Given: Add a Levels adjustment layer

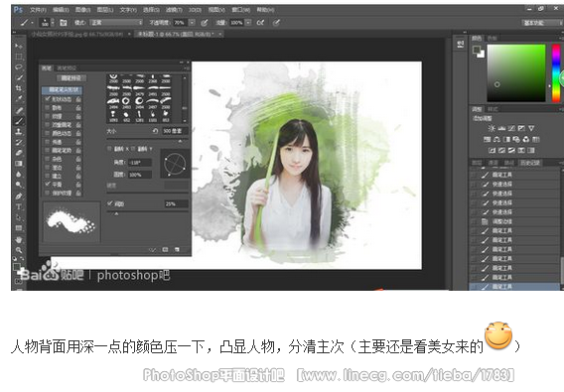Looking at the screenshot, I should pyautogui.click(x=501, y=128).
